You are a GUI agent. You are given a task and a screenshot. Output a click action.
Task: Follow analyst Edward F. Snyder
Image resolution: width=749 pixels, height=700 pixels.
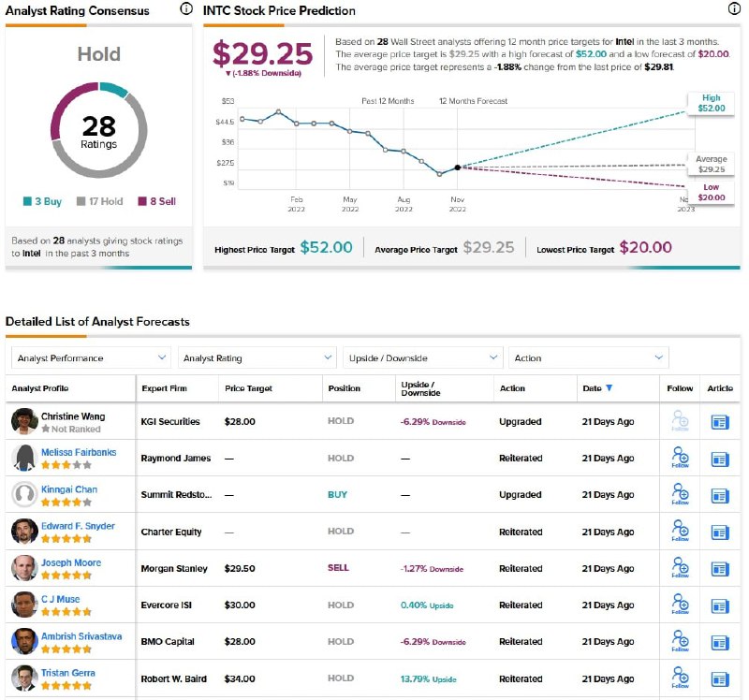point(680,531)
